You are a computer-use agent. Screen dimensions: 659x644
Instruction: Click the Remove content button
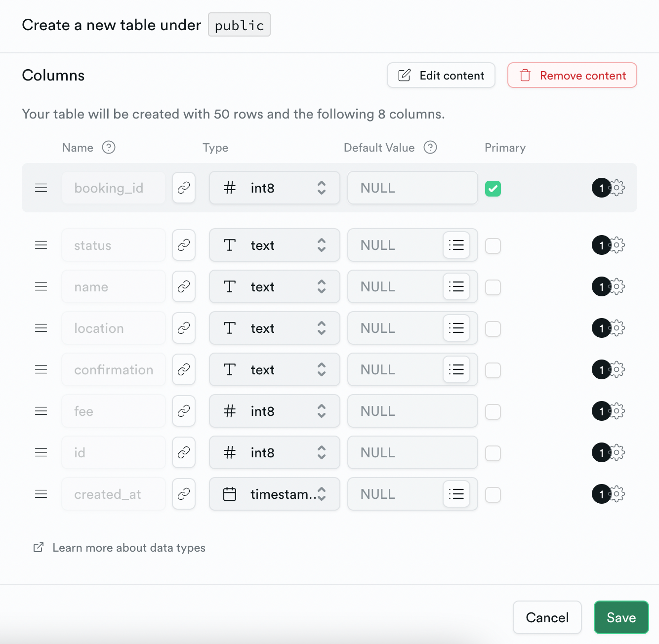pyautogui.click(x=572, y=75)
